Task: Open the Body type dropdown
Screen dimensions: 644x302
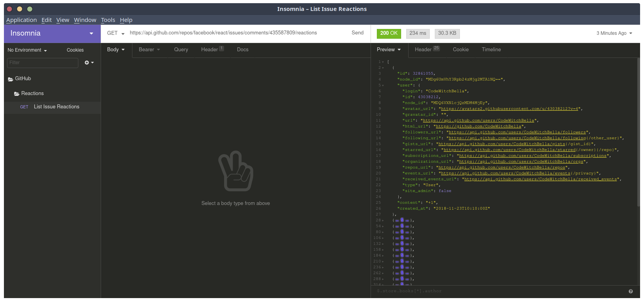Action: tap(116, 50)
